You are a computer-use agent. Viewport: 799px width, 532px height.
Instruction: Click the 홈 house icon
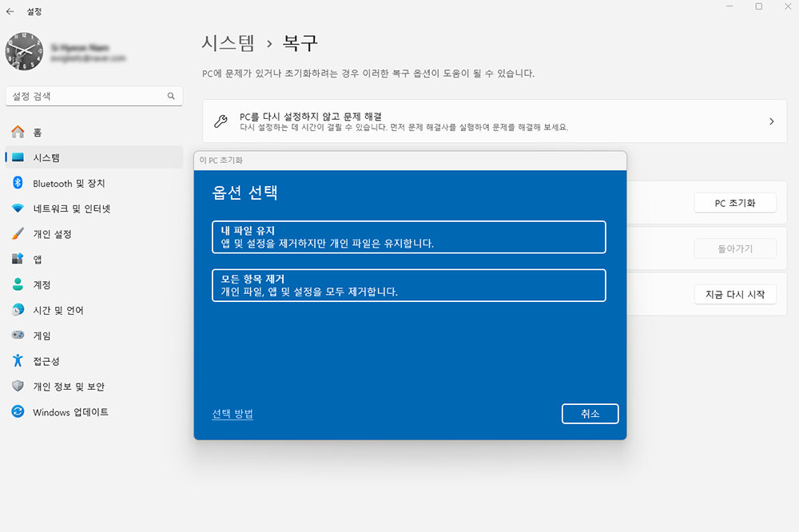pyautogui.click(x=18, y=132)
